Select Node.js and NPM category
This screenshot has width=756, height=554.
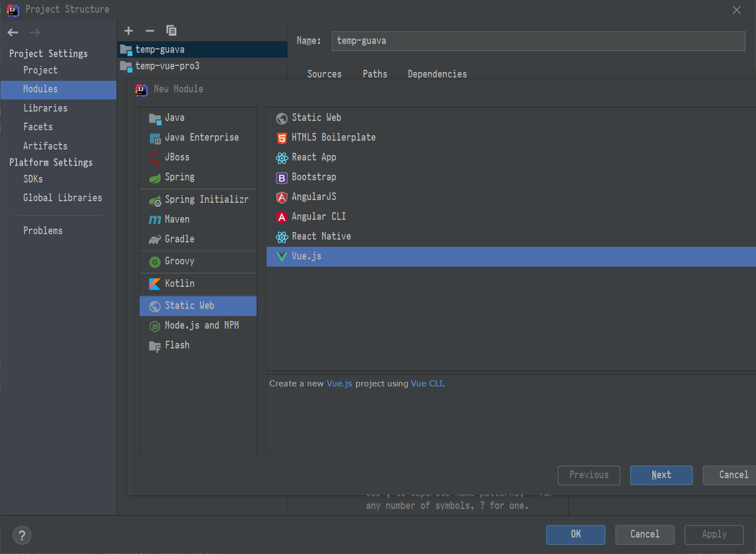(x=198, y=326)
